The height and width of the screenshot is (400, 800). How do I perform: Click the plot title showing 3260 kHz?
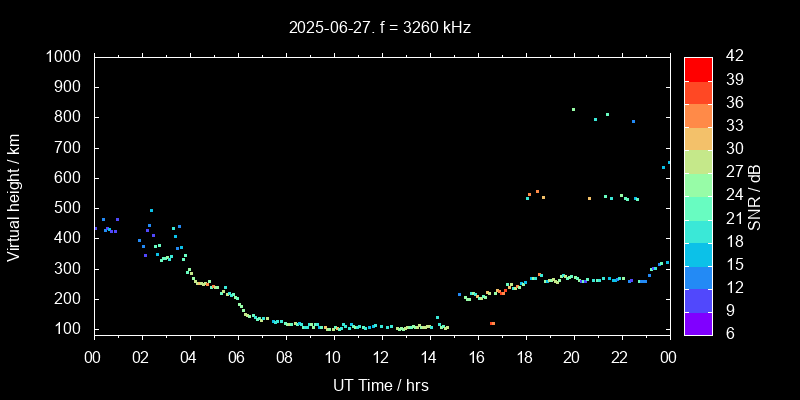pos(379,28)
